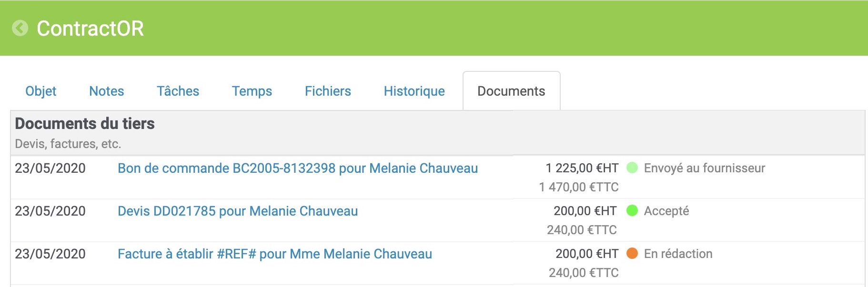Image resolution: width=868 pixels, height=287 pixels.
Task: Switch to the Notes tab
Action: (x=106, y=91)
